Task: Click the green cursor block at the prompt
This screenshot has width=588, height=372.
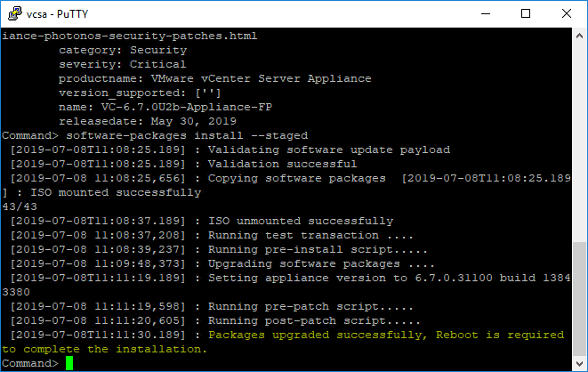Action: tap(69, 363)
